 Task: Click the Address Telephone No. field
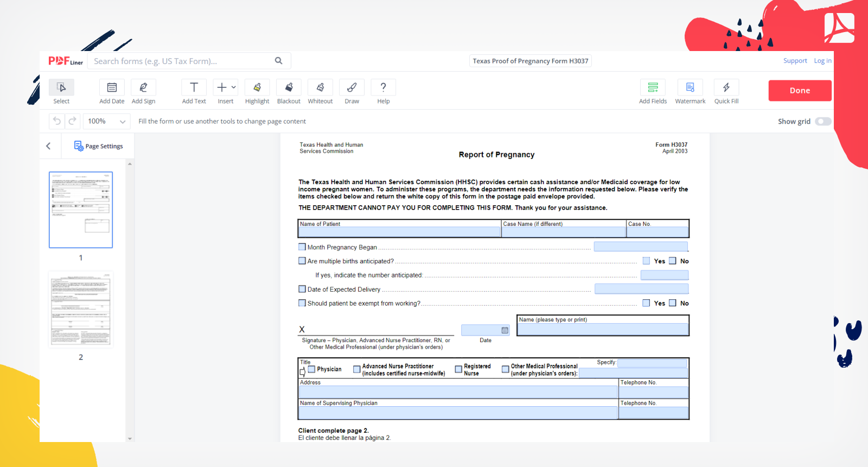pos(654,392)
